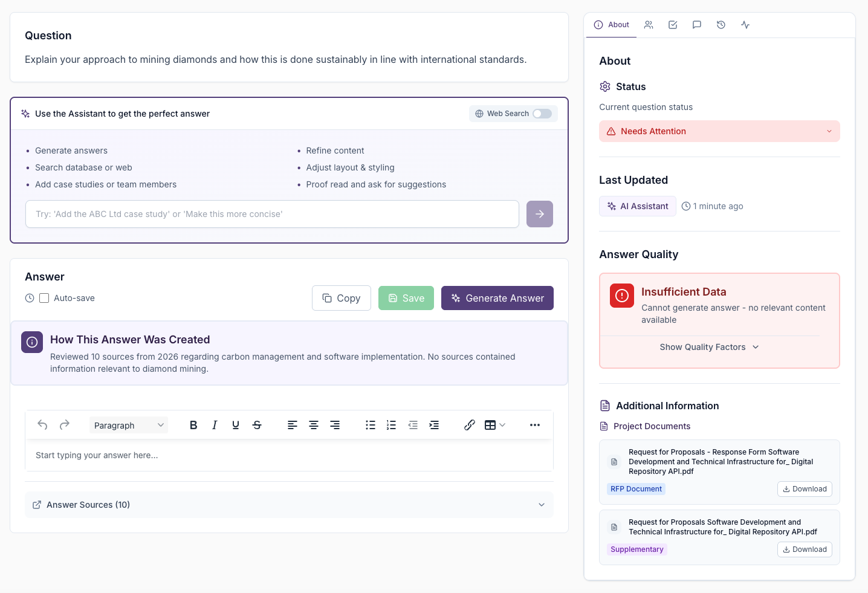Enable the Auto-save checkbox
The width and height of the screenshot is (868, 593).
tap(44, 298)
